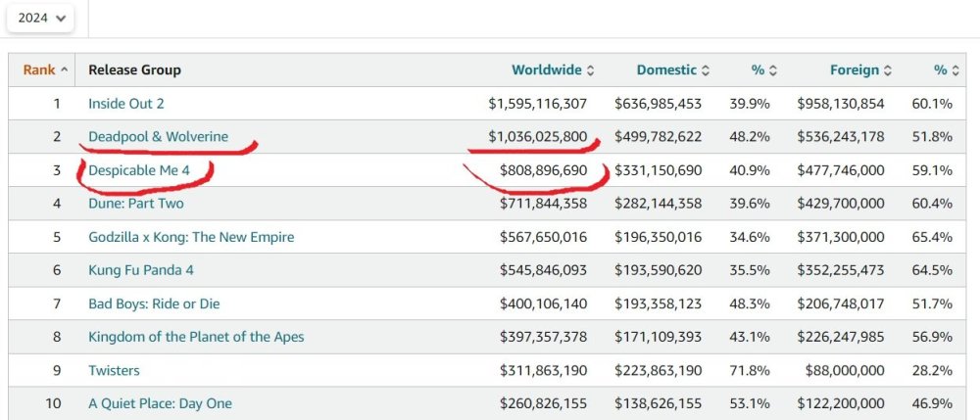Viewport: 980px width, 420px height.
Task: Open the Twisters movie link
Action: pyautogui.click(x=114, y=370)
